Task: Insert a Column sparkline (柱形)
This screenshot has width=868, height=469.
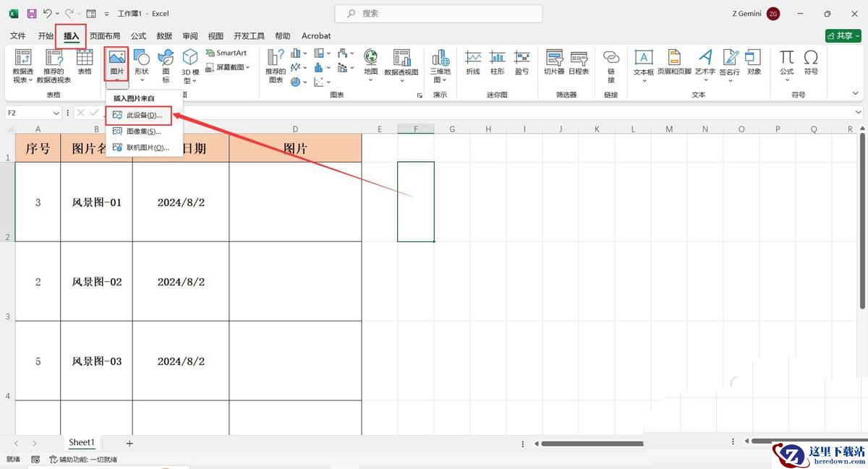Action: click(x=498, y=63)
